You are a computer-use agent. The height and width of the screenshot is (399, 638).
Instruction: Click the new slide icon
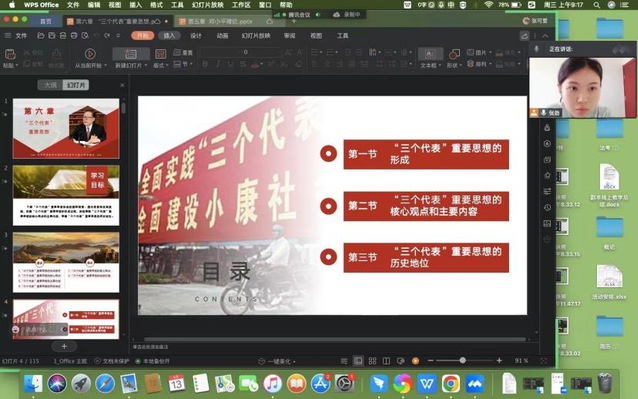[x=131, y=54]
